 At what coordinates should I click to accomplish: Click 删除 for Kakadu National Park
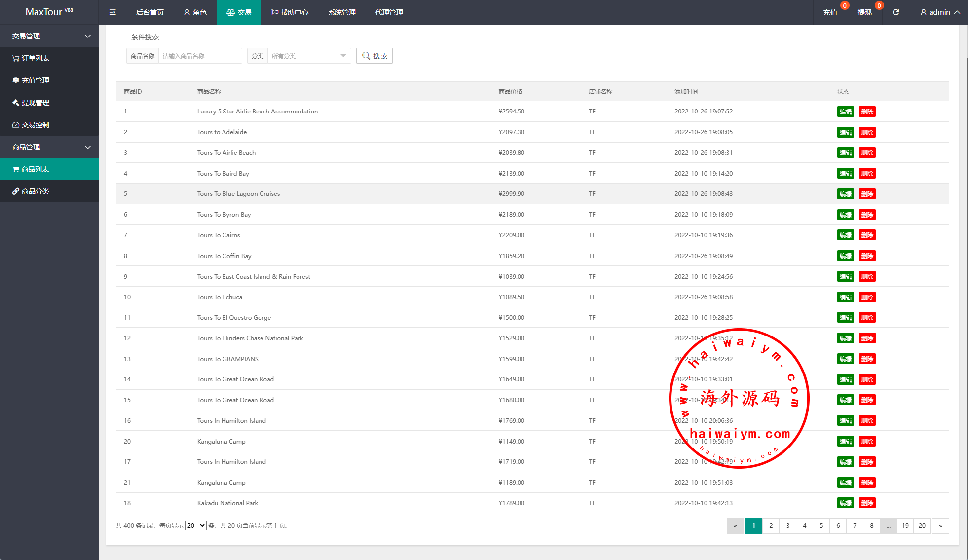[x=867, y=503]
